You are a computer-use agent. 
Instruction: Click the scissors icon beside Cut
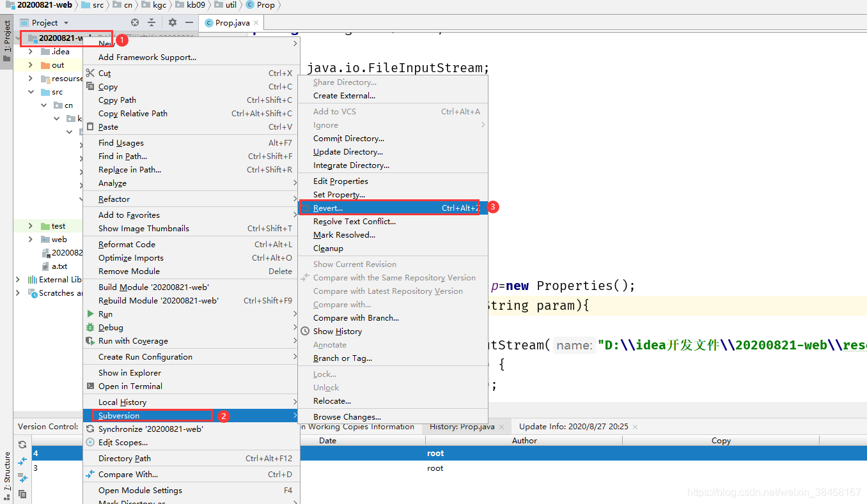tap(90, 73)
